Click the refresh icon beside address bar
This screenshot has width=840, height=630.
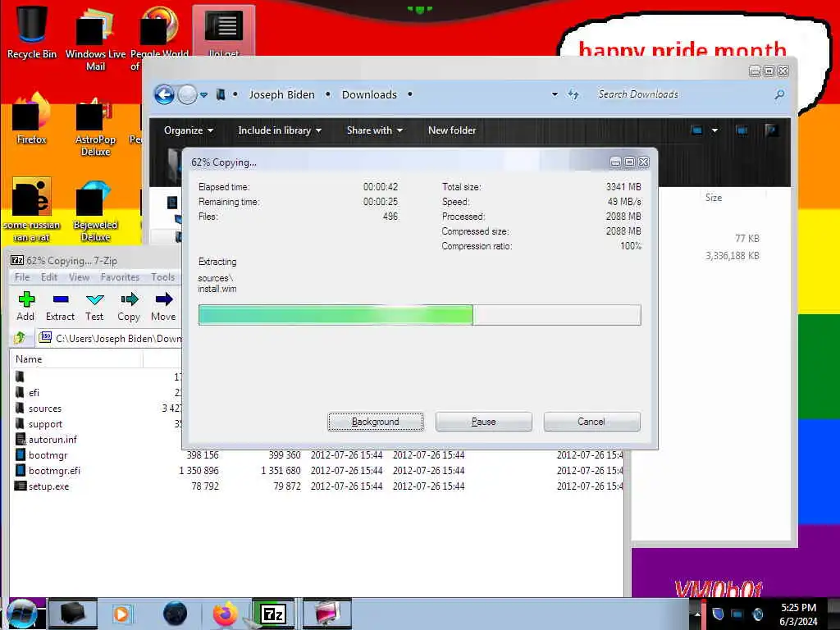click(573, 95)
